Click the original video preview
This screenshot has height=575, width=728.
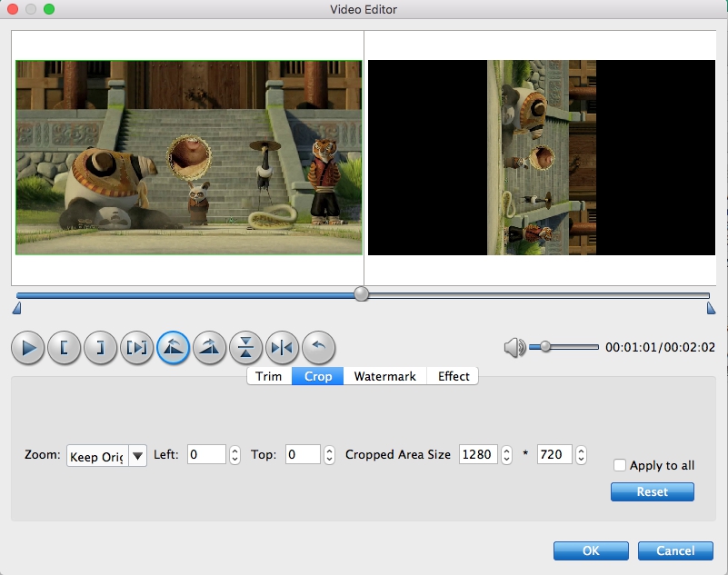pos(189,157)
